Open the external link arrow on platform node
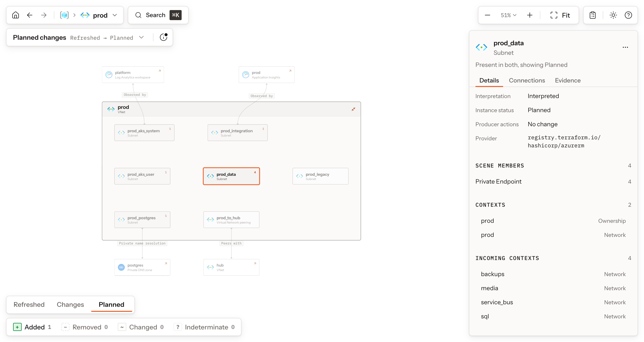This screenshot has width=644, height=342. pos(159,71)
